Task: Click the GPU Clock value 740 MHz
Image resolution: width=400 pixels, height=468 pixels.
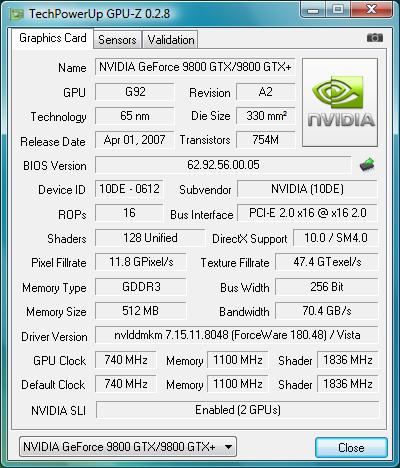Action: [x=126, y=360]
